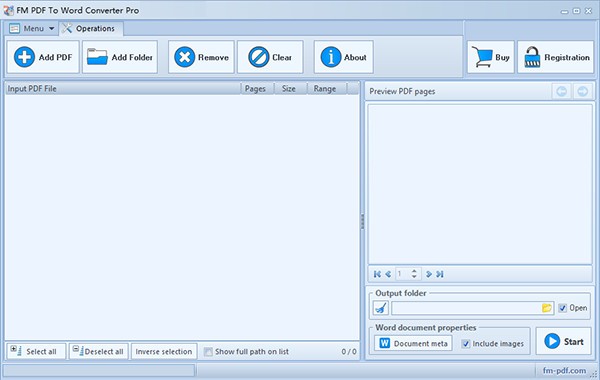This screenshot has height=380, width=600.
Task: Toggle the Include images checkbox
Action: tap(466, 344)
